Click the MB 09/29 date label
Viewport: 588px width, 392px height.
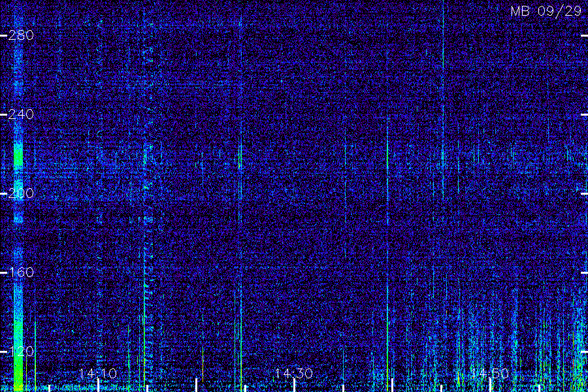[546, 11]
